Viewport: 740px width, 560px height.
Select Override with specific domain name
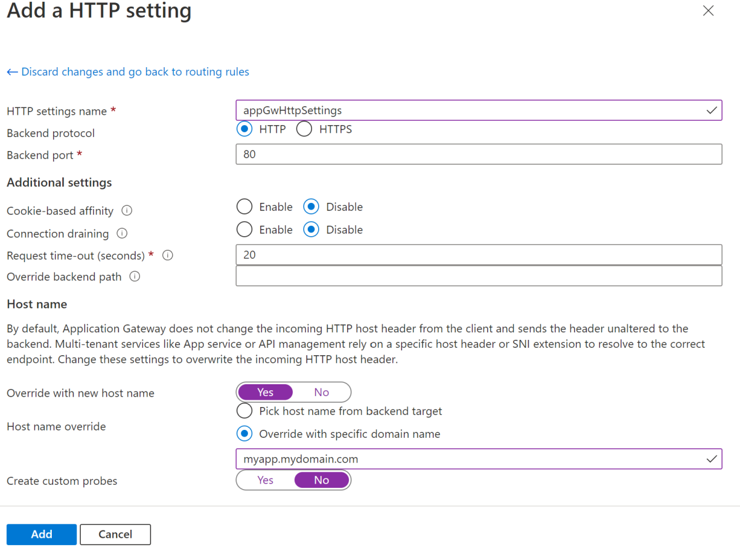244,433
